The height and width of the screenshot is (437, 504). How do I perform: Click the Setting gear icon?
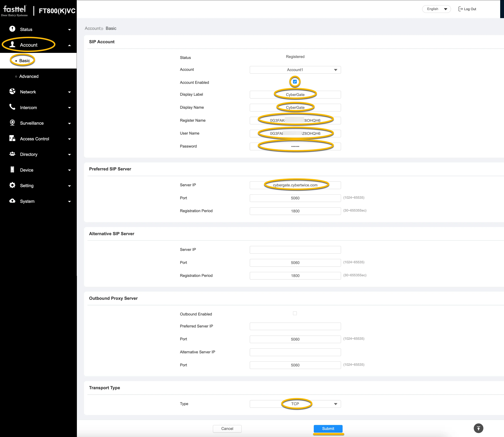click(12, 185)
